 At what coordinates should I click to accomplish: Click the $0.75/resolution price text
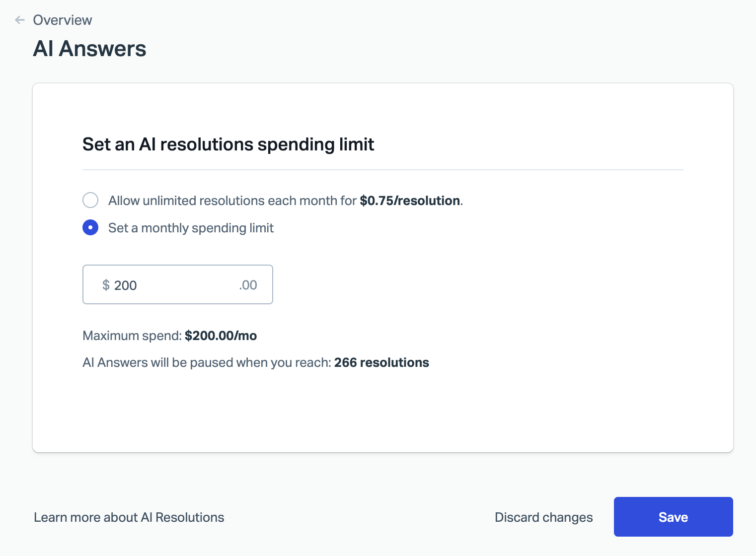coord(410,201)
